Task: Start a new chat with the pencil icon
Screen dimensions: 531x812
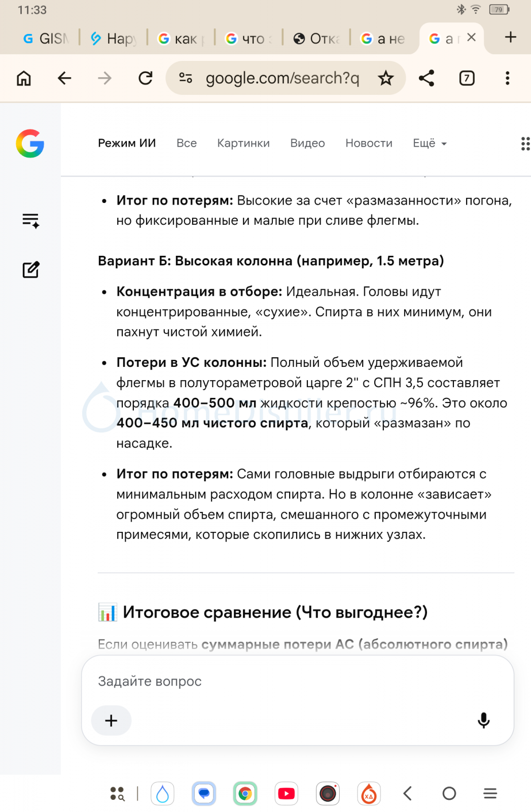Action: pyautogui.click(x=30, y=269)
